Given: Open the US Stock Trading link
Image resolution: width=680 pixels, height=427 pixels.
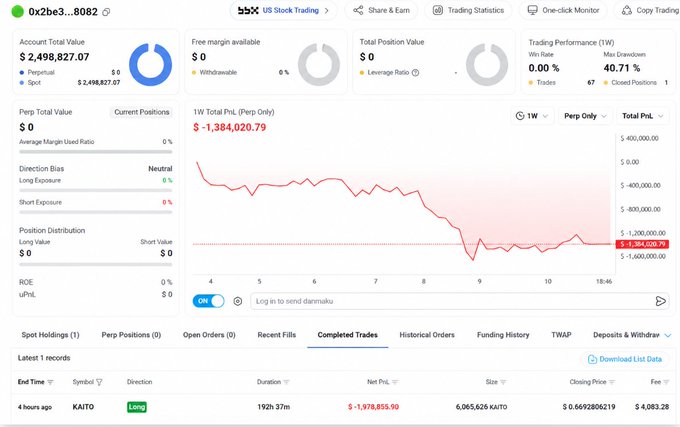Looking at the screenshot, I should pyautogui.click(x=283, y=10).
